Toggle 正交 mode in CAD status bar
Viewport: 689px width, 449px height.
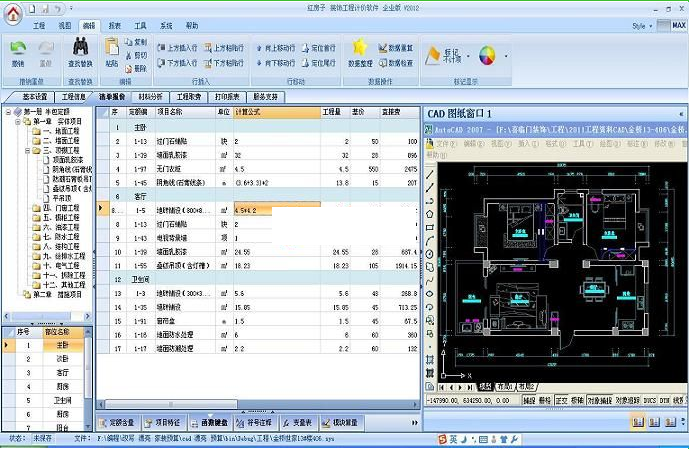pyautogui.click(x=560, y=399)
